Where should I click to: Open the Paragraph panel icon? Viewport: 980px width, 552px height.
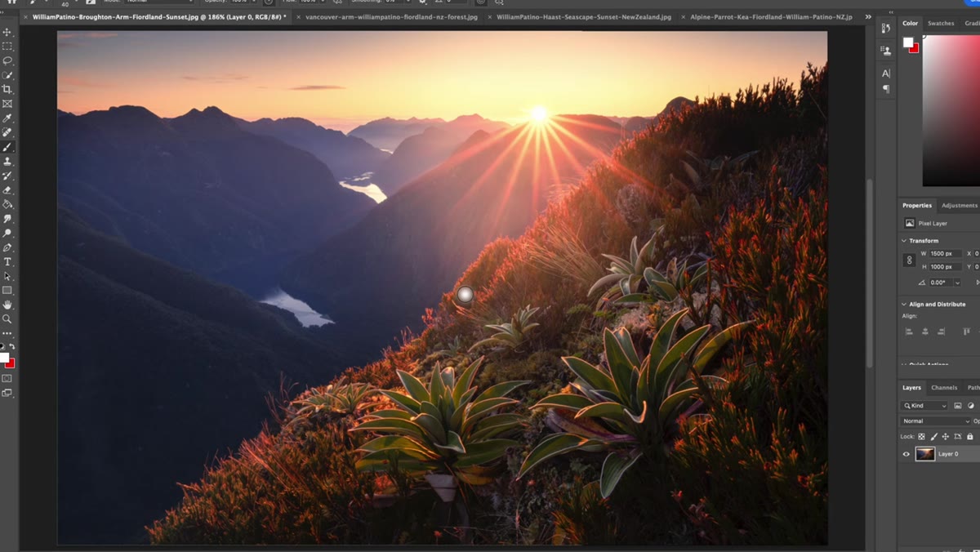click(886, 89)
